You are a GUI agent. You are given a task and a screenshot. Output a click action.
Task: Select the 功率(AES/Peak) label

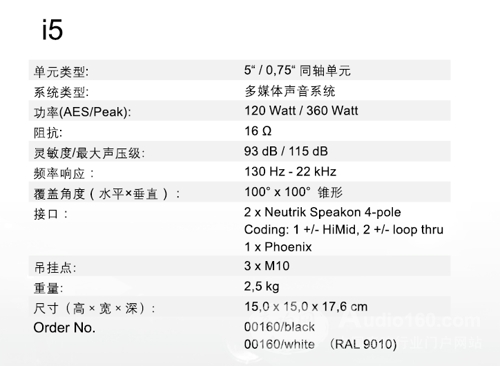[82, 112]
